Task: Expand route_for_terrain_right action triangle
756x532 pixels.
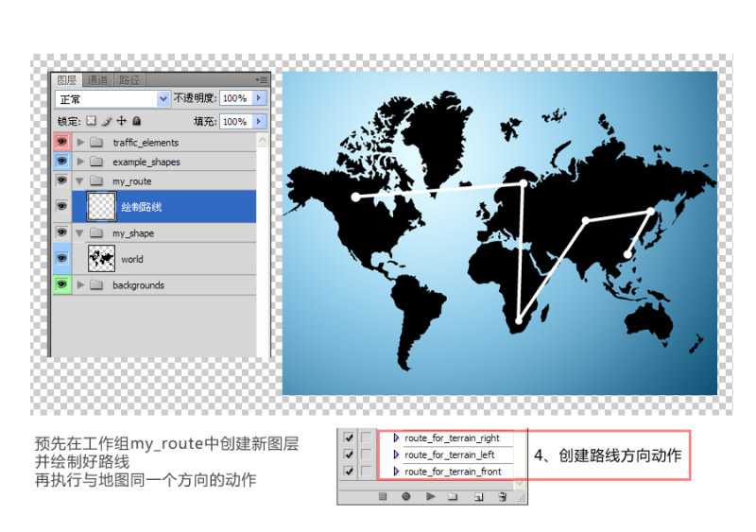Action: (396, 438)
